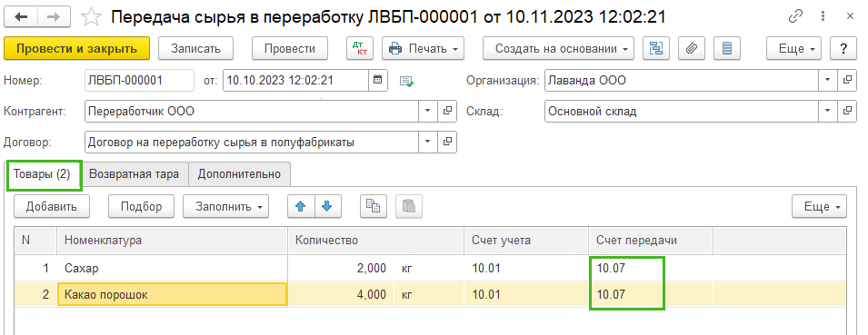Click Записать button
This screenshot has width=868, height=335.
pos(196,49)
